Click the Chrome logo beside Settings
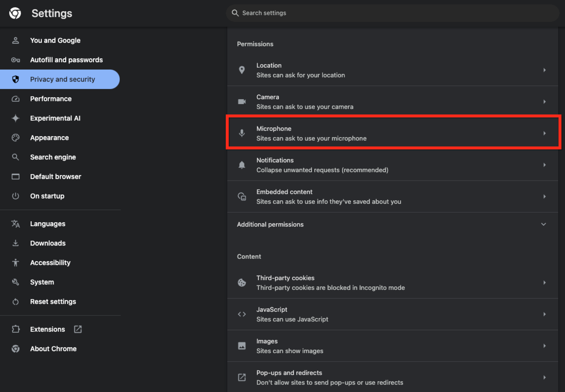The width and height of the screenshot is (565, 392). tap(15, 13)
